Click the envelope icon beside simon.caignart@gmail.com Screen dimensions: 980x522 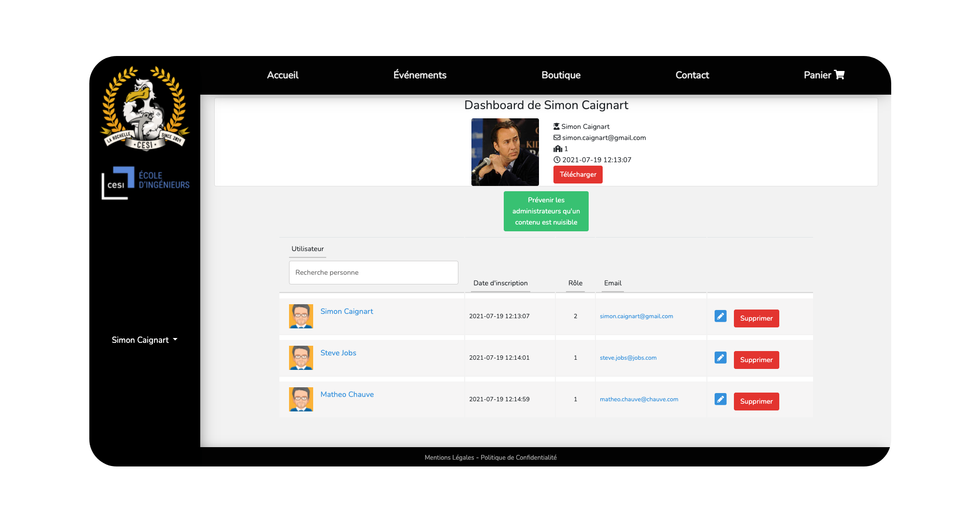(x=556, y=138)
